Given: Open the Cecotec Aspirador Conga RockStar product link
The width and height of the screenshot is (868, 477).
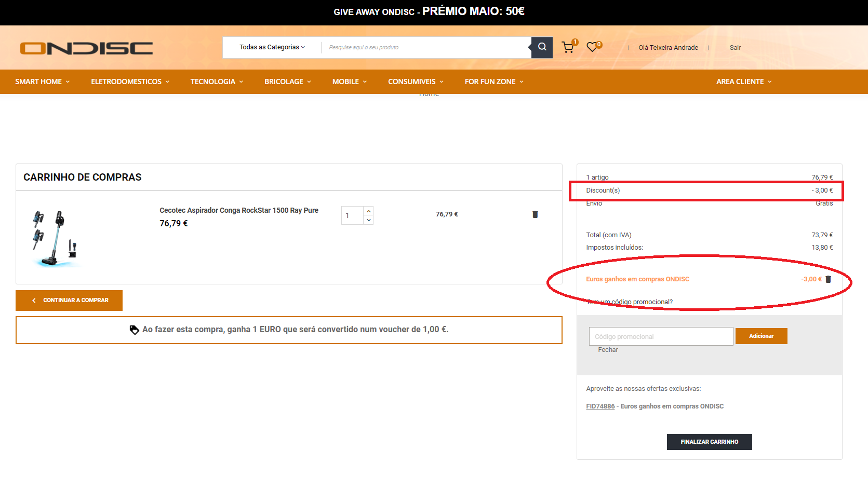Looking at the screenshot, I should [239, 210].
